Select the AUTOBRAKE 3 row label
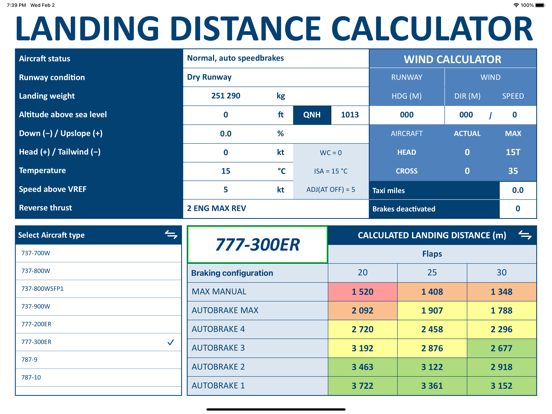This screenshot has height=414, width=552. pyautogui.click(x=258, y=348)
